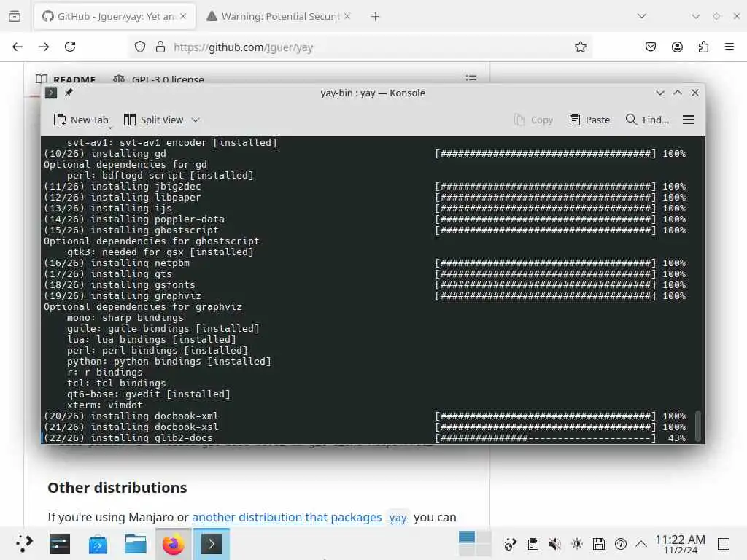Open the removable disk tray icon
The width and height of the screenshot is (747, 560).
(x=599, y=544)
